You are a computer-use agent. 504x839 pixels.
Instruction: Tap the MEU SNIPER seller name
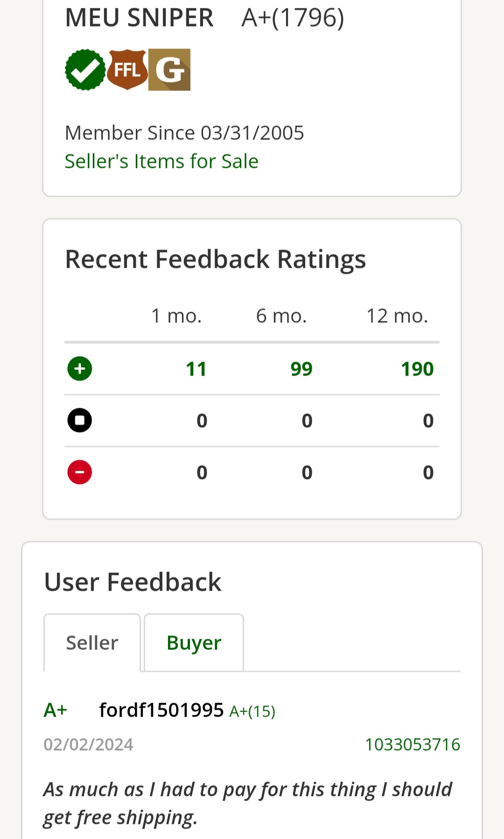point(139,18)
